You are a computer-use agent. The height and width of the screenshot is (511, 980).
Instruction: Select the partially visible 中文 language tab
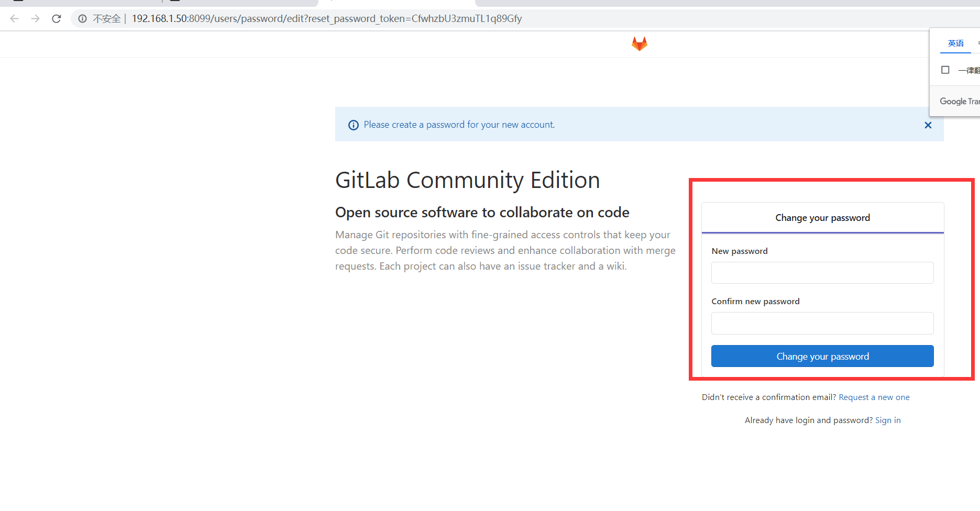(x=977, y=43)
